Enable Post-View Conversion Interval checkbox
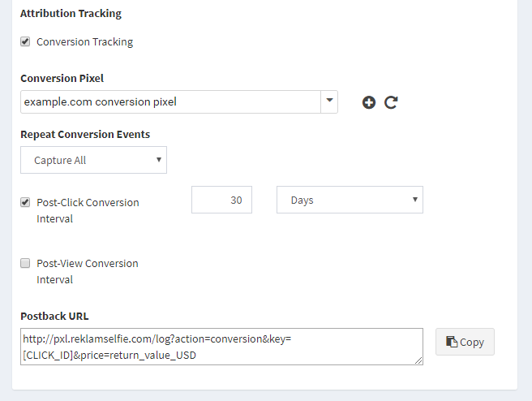Image resolution: width=532 pixels, height=401 pixels. click(25, 263)
